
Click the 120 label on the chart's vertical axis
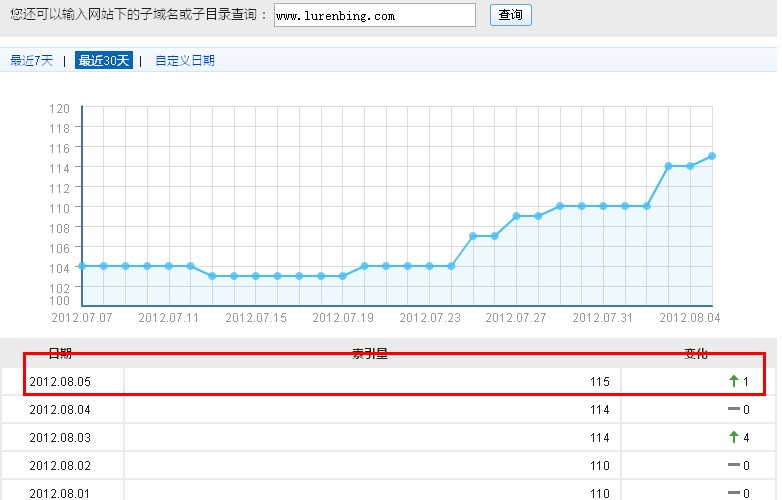[60, 108]
